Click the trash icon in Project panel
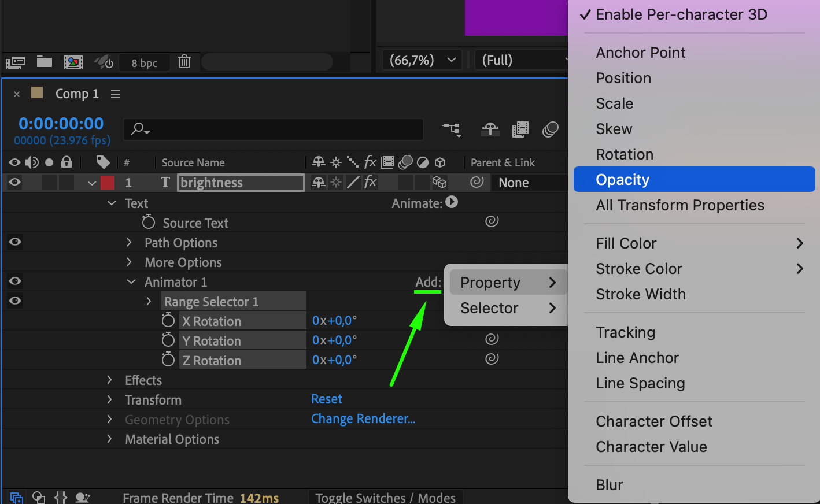The width and height of the screenshot is (820, 504). 184,61
